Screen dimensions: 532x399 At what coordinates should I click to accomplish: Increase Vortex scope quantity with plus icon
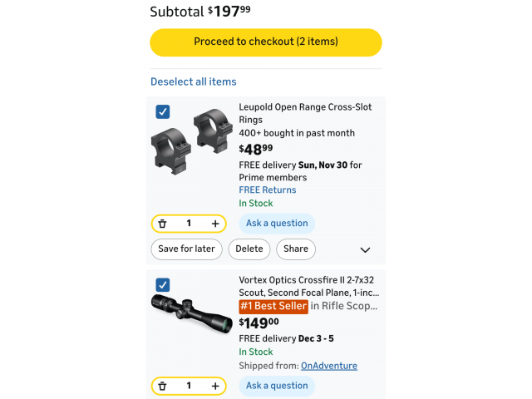tap(215, 386)
